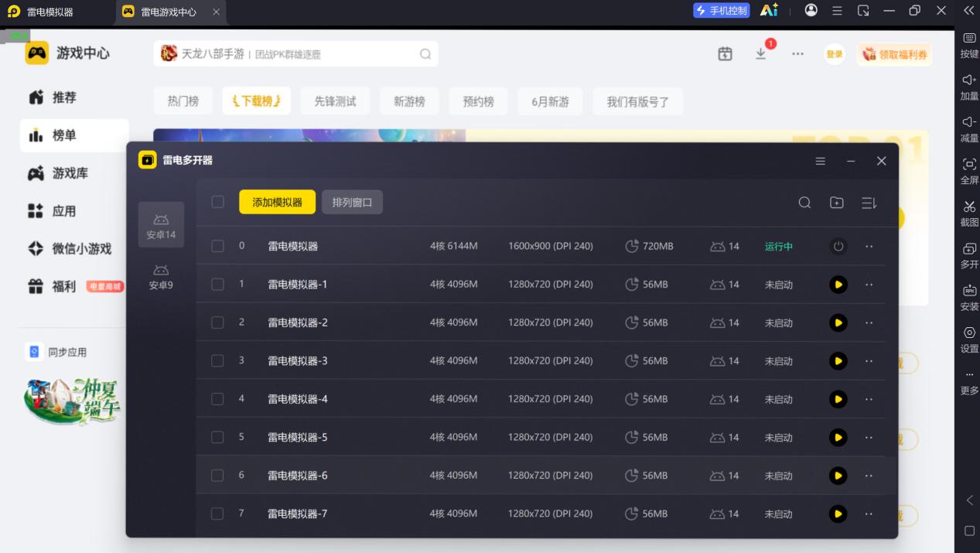Screen dimensions: 980x553
Task: Select 安卓14 tab in 雷电多开器
Action: 161,225
